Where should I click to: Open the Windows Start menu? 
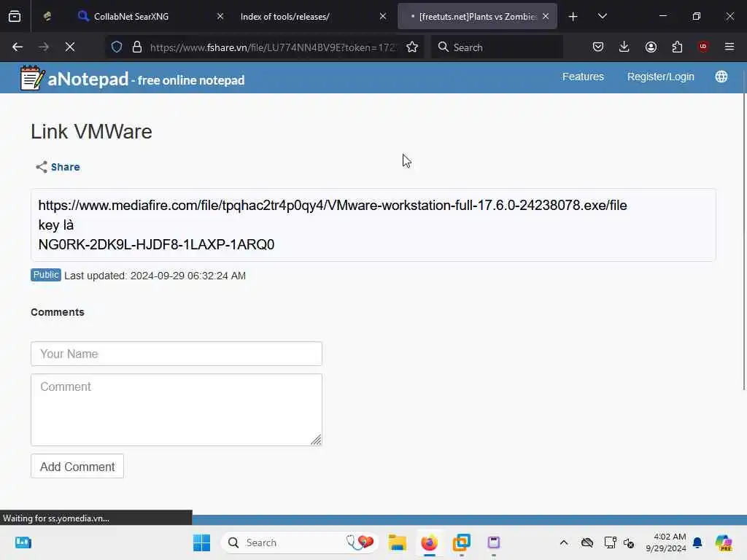201,542
